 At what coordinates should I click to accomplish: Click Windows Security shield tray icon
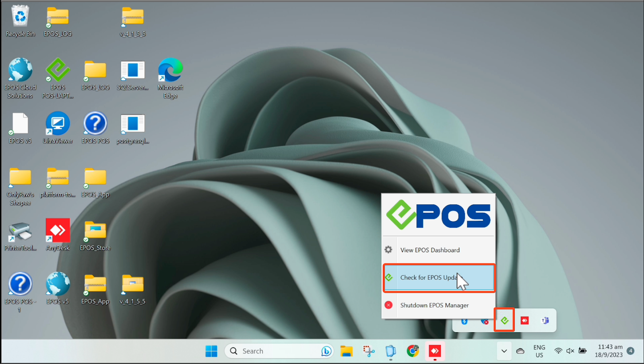click(x=485, y=322)
